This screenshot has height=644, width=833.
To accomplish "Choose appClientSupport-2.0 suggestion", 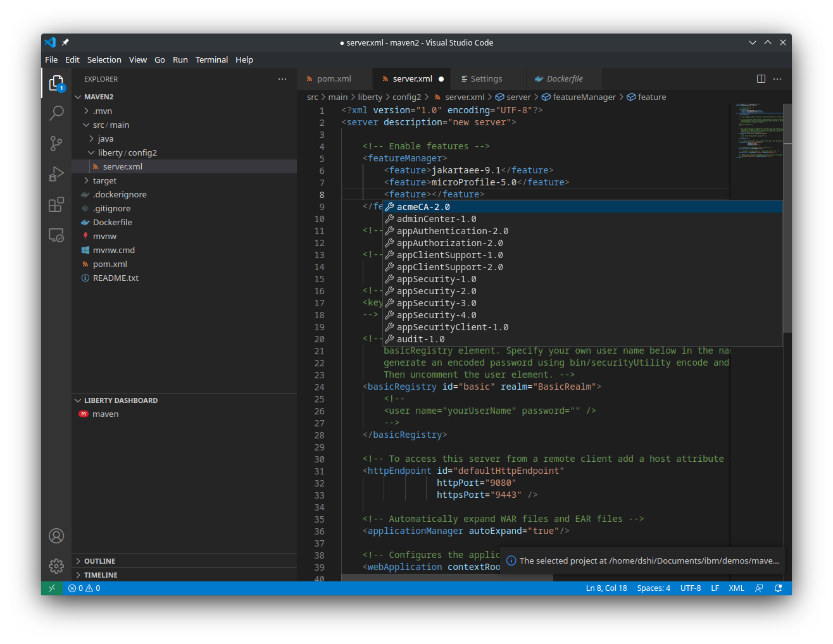I will coord(582,267).
